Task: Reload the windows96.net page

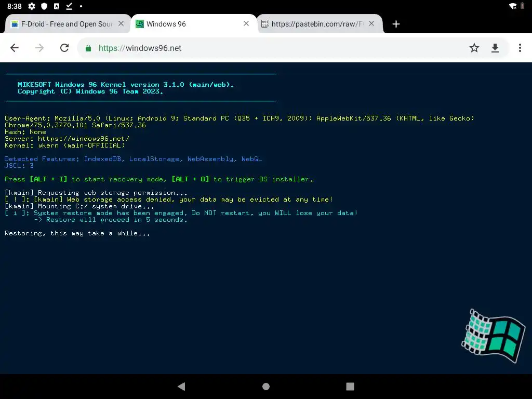Action: click(64, 48)
